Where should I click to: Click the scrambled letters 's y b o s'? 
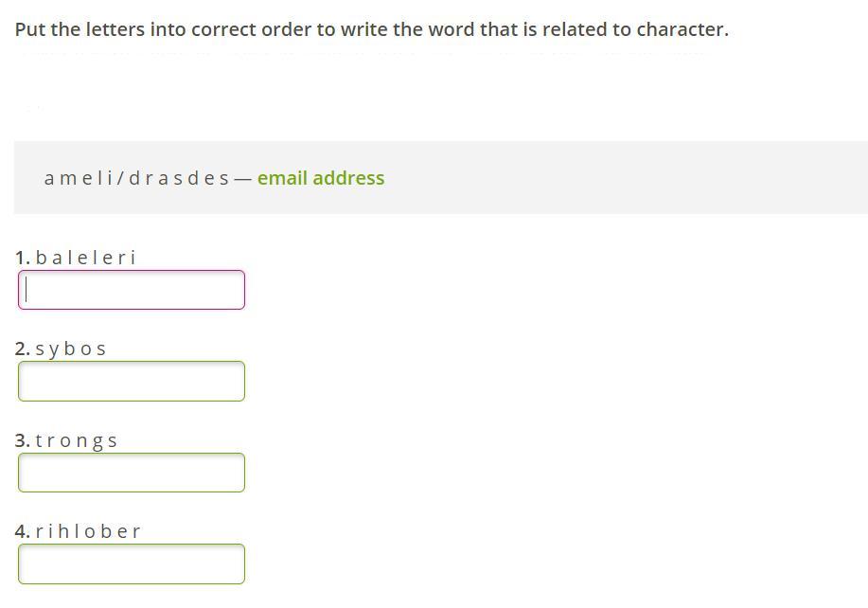pyautogui.click(x=70, y=349)
